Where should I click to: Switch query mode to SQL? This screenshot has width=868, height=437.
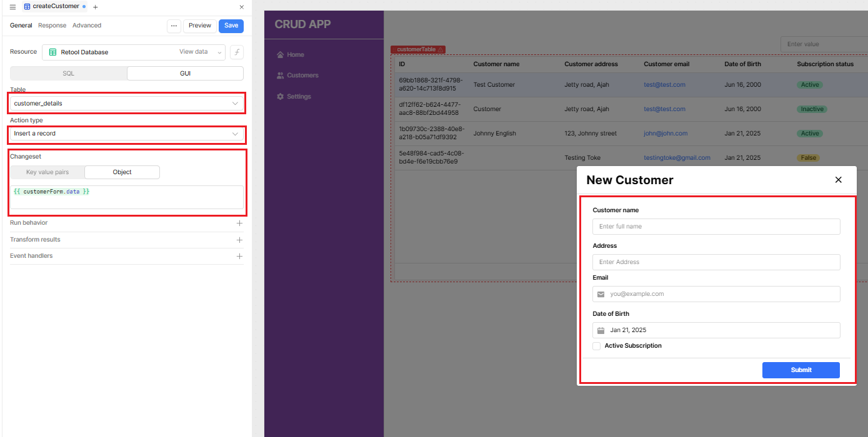point(69,73)
